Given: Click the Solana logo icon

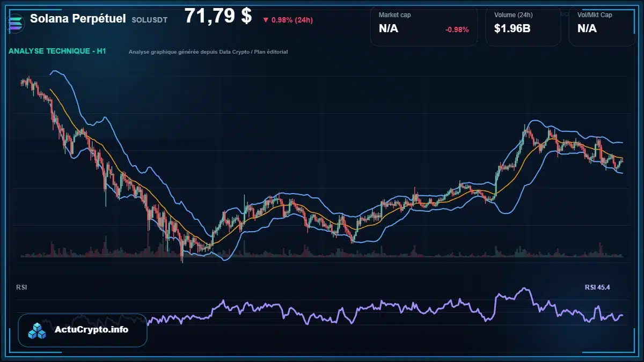Looking at the screenshot, I should click(x=14, y=23).
